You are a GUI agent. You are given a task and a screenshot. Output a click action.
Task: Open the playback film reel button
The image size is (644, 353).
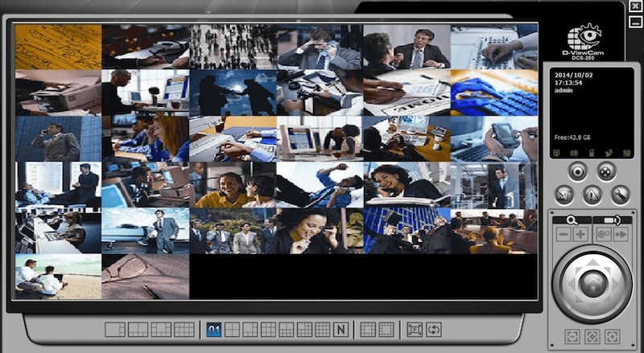(607, 170)
